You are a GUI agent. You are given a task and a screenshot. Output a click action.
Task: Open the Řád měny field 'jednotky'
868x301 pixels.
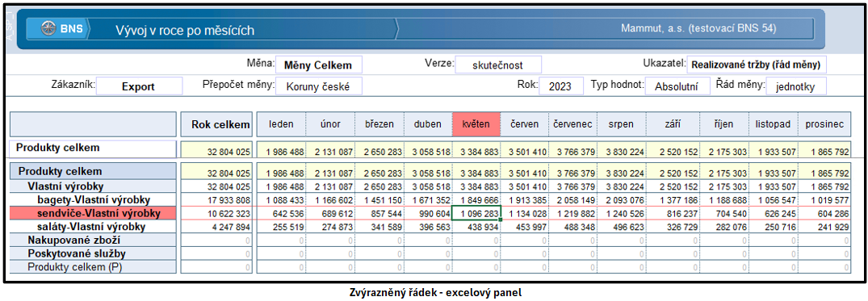[x=796, y=86]
